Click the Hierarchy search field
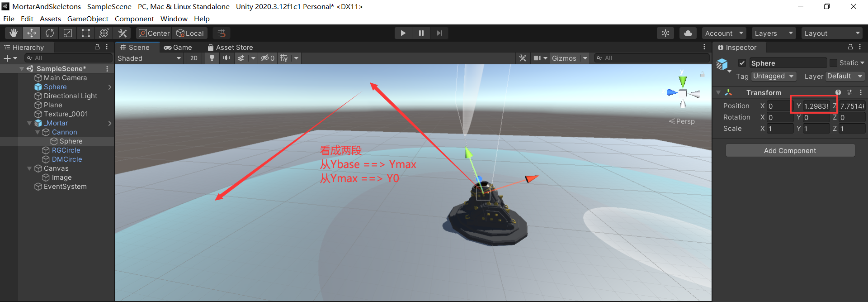 [x=68, y=58]
